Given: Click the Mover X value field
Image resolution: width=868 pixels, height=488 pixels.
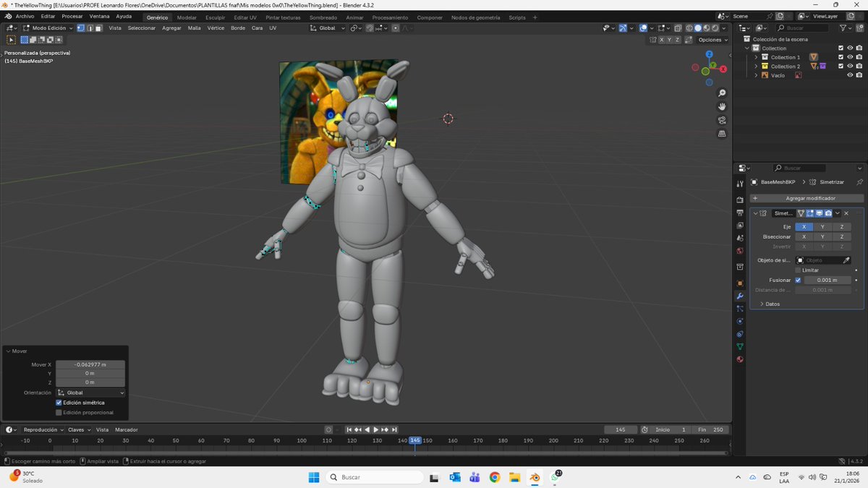Looking at the screenshot, I should [90, 365].
